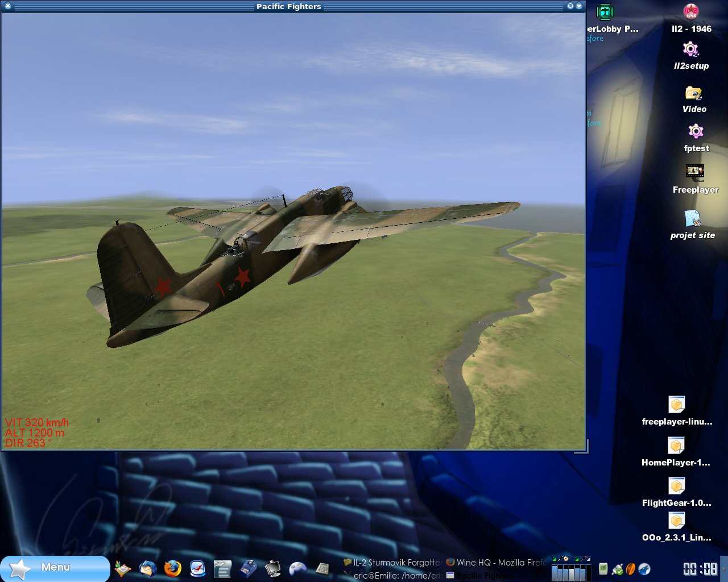The width and height of the screenshot is (728, 582).
Task: Select the FlightGear-1.0... package file
Action: 676,492
